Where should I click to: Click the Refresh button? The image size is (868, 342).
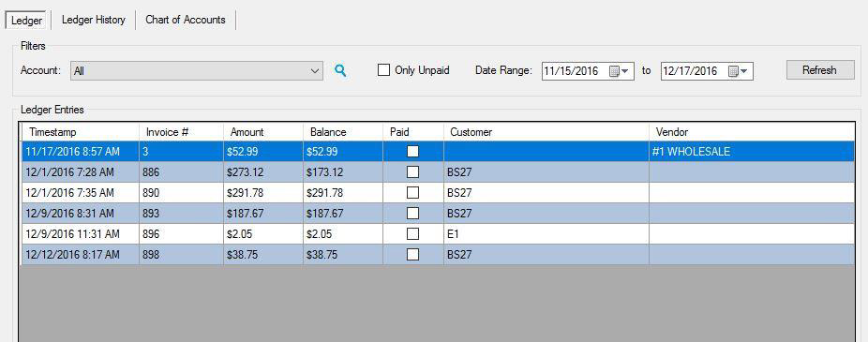820,70
